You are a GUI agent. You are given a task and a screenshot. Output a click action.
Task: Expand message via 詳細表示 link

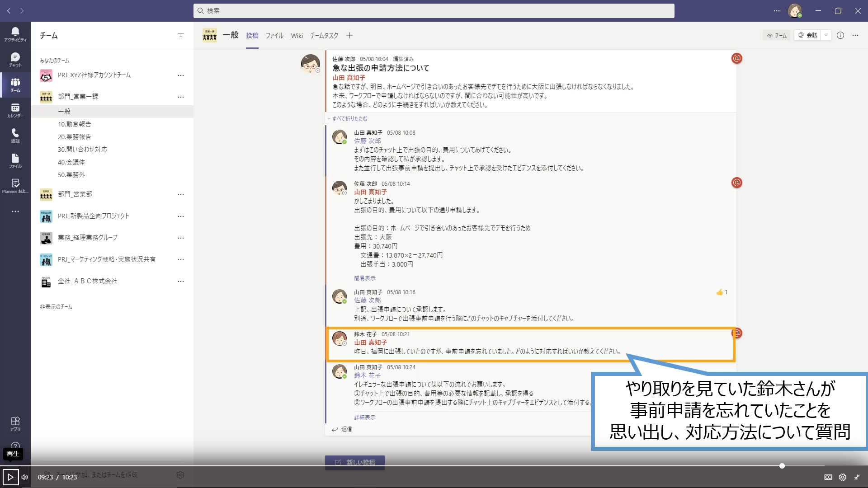364,418
